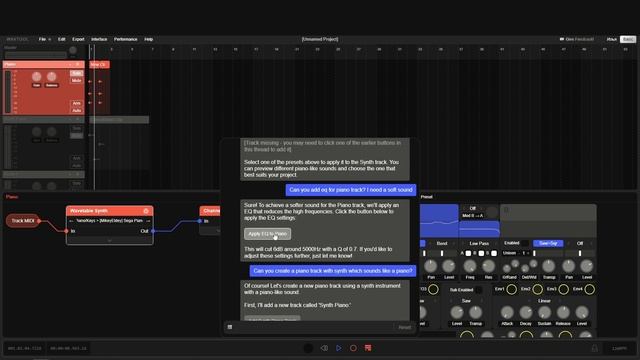Solo the Piano track
Viewport: 640px width, 360px height.
(76, 73)
